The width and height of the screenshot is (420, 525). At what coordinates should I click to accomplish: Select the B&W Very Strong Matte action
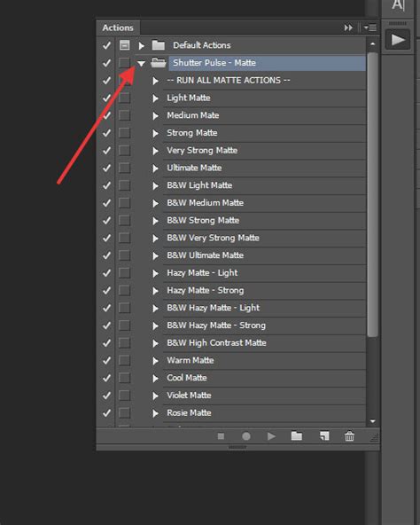coord(214,238)
